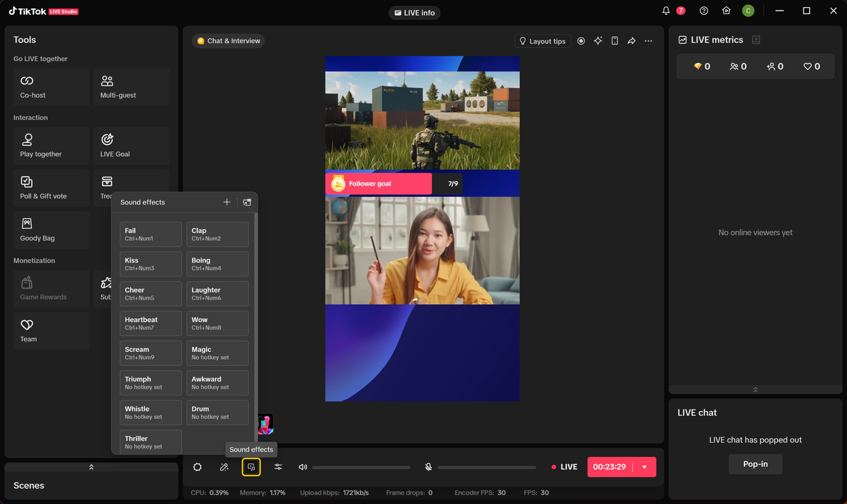The image size is (847, 504).
Task: Open the Sound effects tool in bottom toolbar
Action: click(251, 467)
